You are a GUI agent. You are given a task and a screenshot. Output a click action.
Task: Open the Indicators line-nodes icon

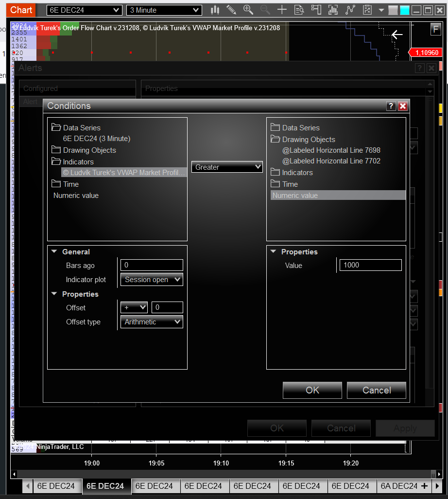(350, 10)
